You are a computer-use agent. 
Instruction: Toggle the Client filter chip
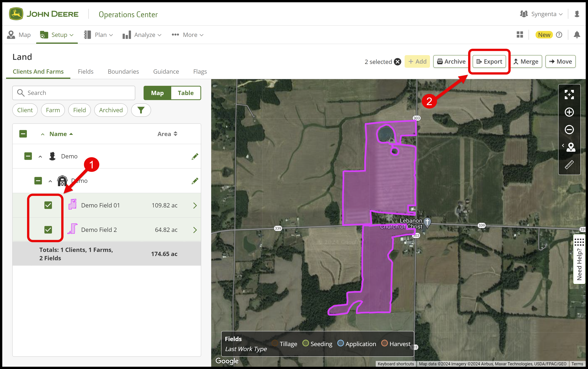pyautogui.click(x=25, y=110)
